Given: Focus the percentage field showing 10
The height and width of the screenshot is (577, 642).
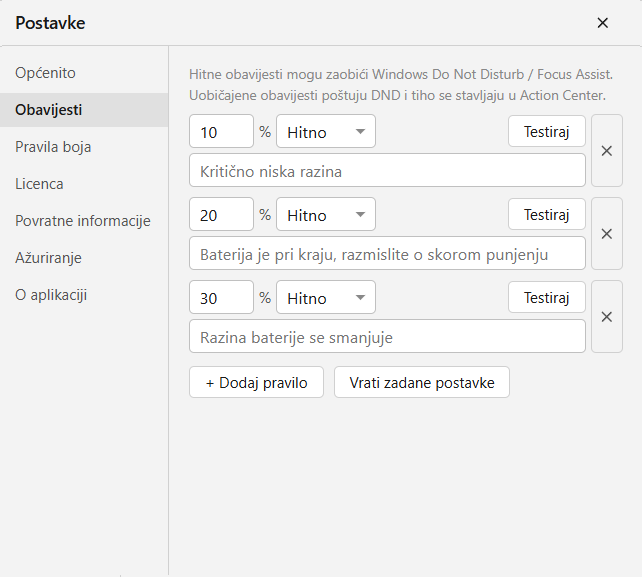Looking at the screenshot, I should tap(222, 131).
